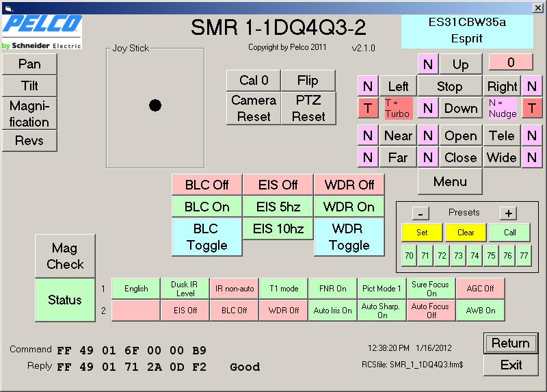
Task: Decrease presets with minus button
Action: tap(421, 213)
